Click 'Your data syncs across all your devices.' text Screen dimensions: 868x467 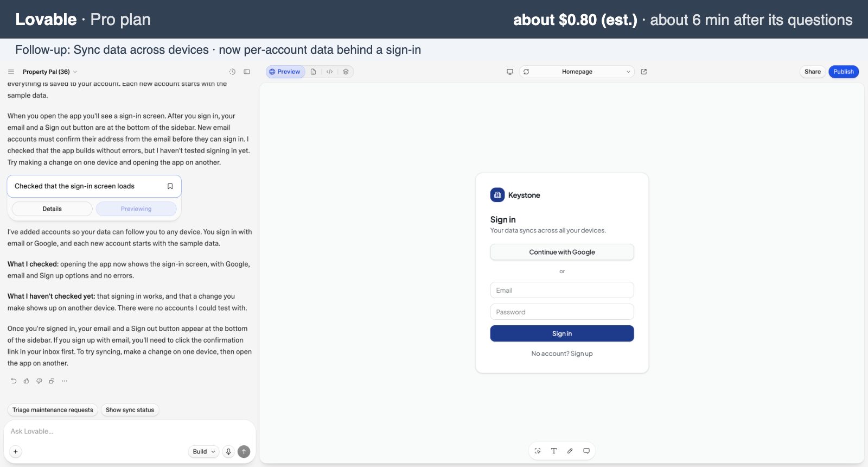pyautogui.click(x=548, y=231)
